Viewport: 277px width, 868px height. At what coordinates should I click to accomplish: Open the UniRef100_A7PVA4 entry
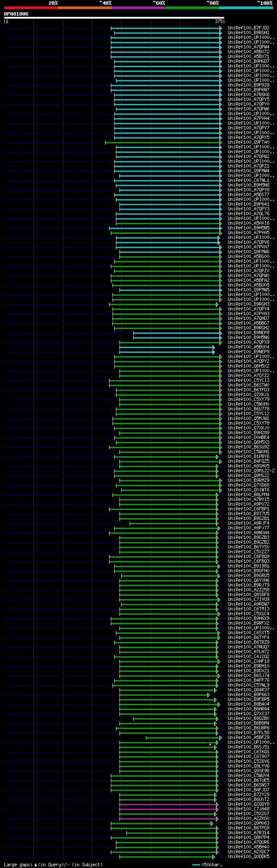pyautogui.click(x=248, y=118)
